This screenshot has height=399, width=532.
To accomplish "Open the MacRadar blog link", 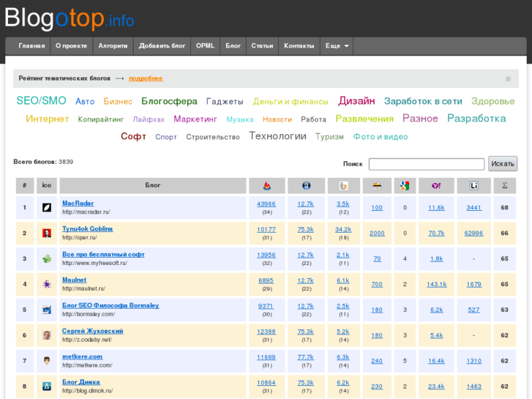I will [x=78, y=203].
